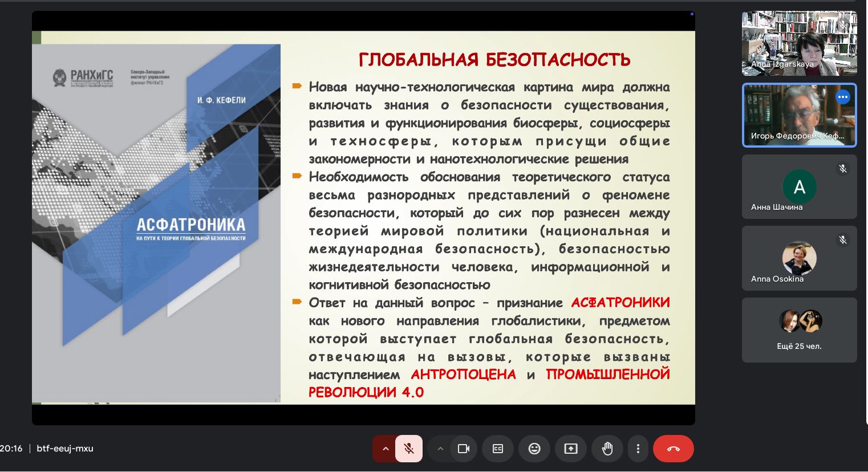Leave the call with red hang-up button
This screenshot has height=472, width=868.
click(674, 449)
